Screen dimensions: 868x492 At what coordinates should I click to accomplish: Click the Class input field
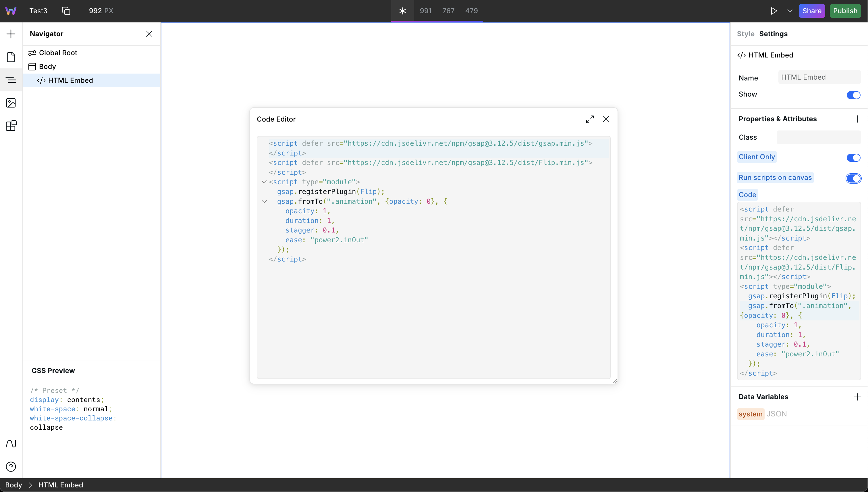[x=818, y=137]
